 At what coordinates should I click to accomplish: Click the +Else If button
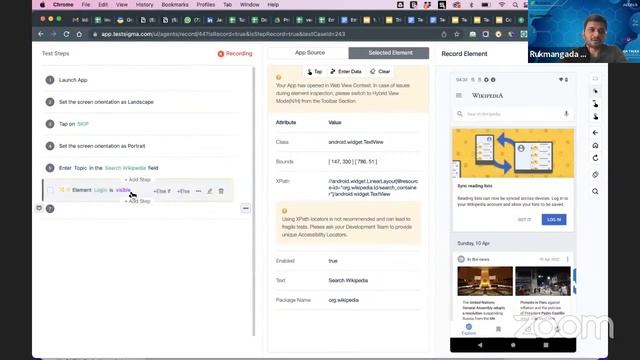(x=162, y=191)
